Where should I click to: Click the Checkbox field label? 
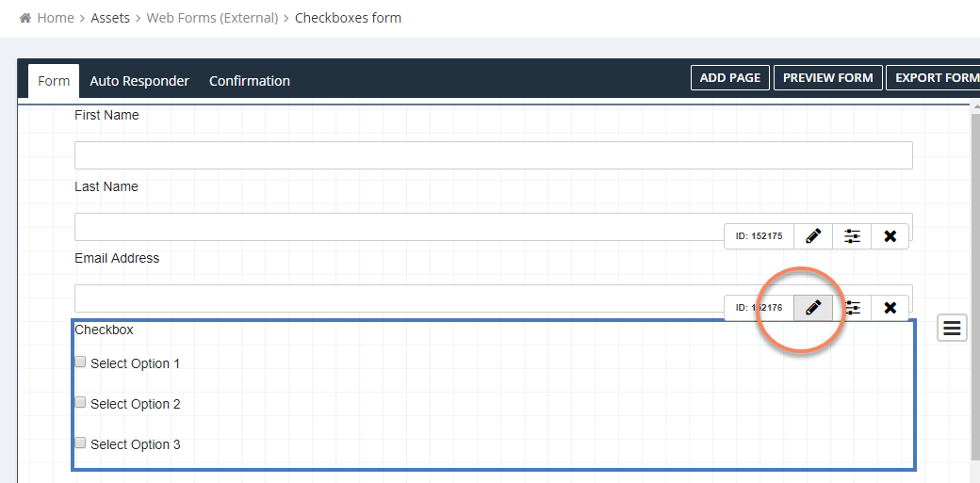click(x=104, y=330)
